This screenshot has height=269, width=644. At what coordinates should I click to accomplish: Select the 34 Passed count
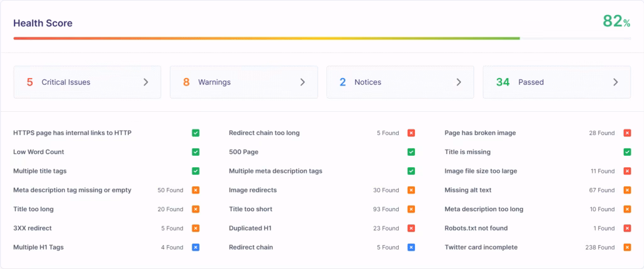point(502,82)
